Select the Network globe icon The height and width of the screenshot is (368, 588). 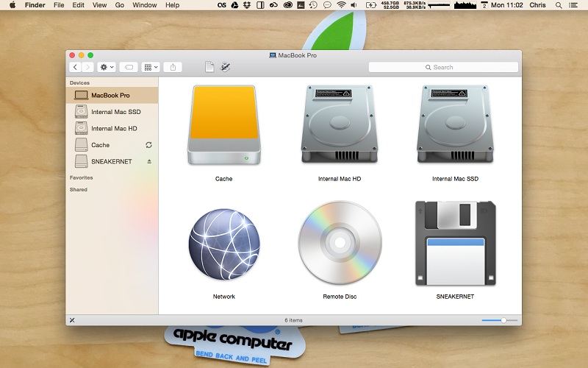(x=224, y=244)
